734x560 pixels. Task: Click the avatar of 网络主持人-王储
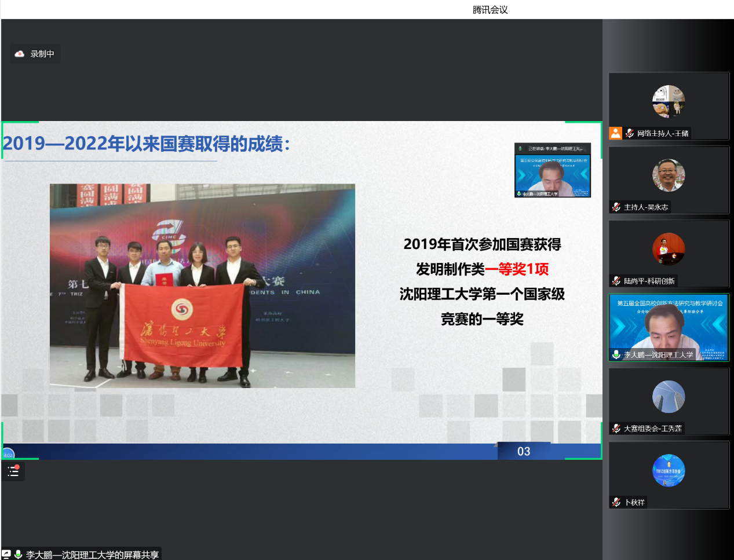point(669,101)
